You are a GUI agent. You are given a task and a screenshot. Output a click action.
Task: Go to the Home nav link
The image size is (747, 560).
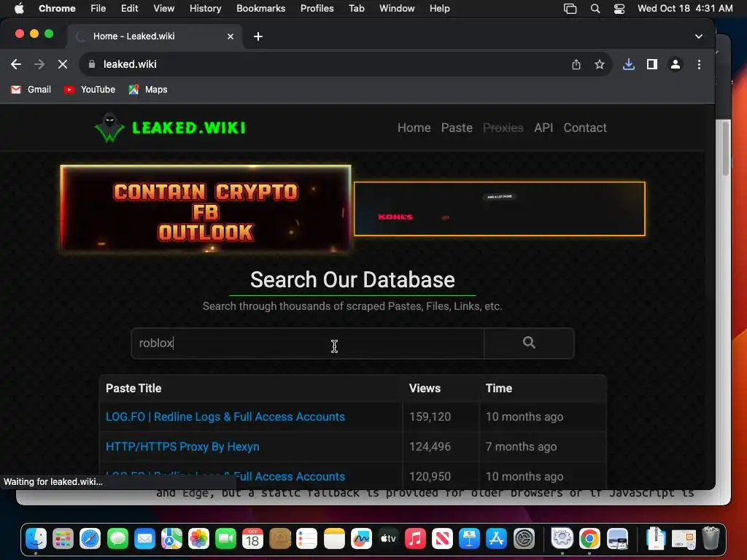[x=414, y=128]
